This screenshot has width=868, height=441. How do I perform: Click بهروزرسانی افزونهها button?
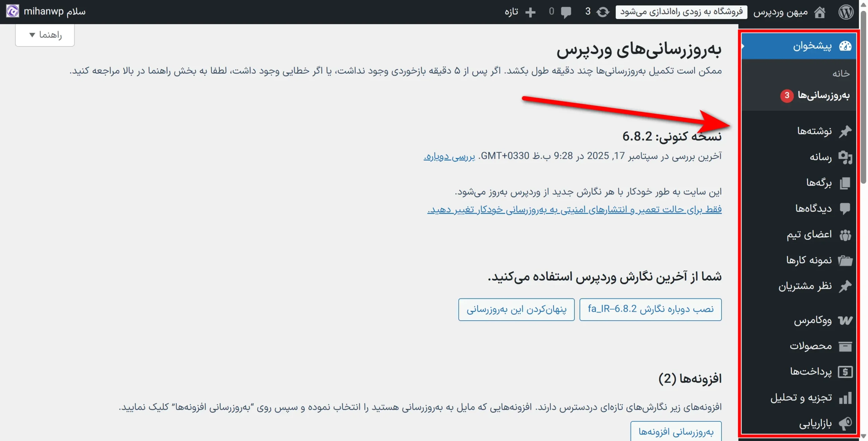pos(676,432)
